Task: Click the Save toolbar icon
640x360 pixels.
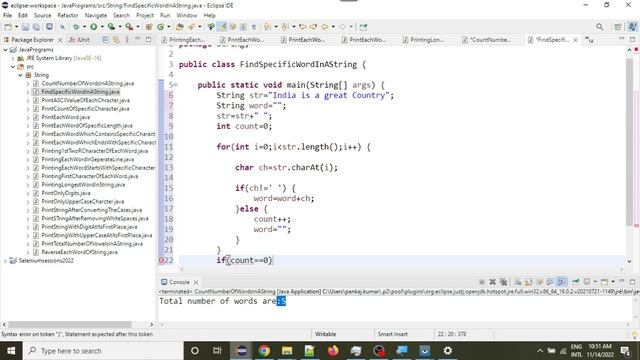Action: tap(25, 27)
